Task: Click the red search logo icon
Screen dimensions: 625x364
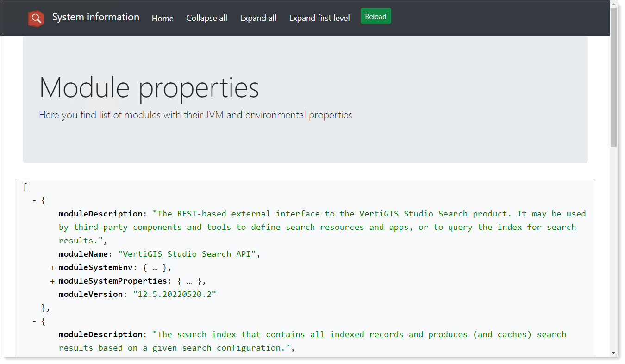Action: coord(36,18)
